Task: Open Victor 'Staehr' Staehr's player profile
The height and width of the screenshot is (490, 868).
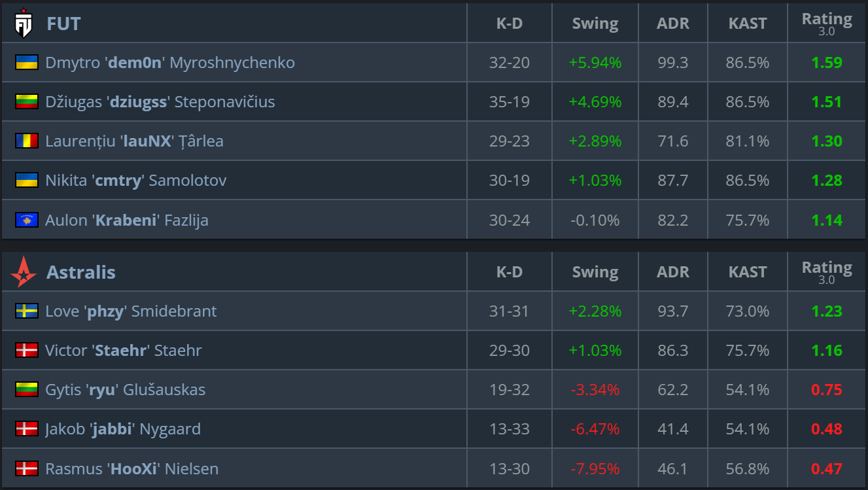Action: coord(124,351)
